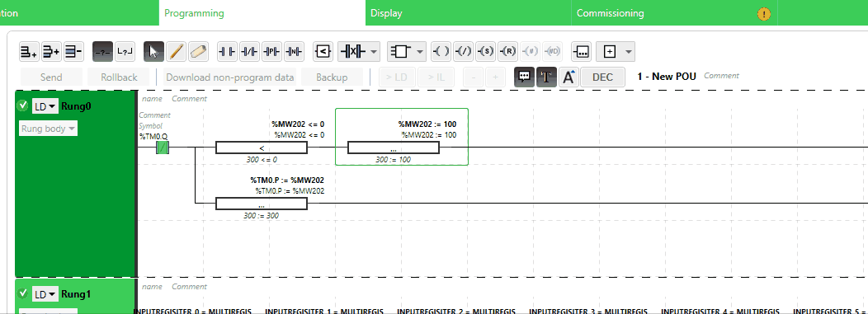This screenshot has width=868, height=314.
Task: Open the Commissioning tab
Action: pos(610,12)
